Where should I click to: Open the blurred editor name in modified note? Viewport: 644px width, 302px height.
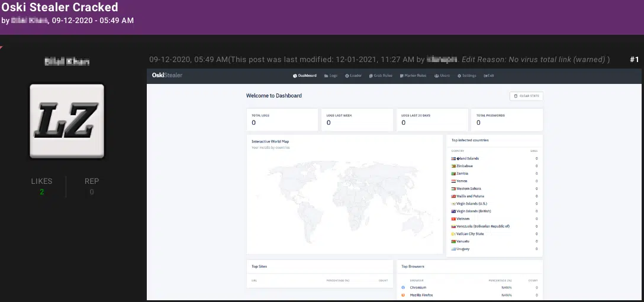442,60
